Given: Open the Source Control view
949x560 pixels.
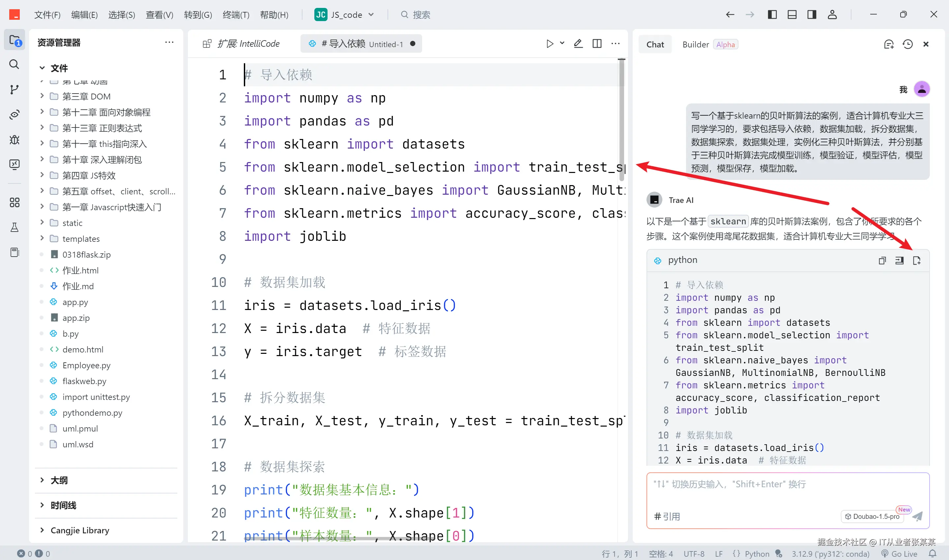Looking at the screenshot, I should point(14,89).
